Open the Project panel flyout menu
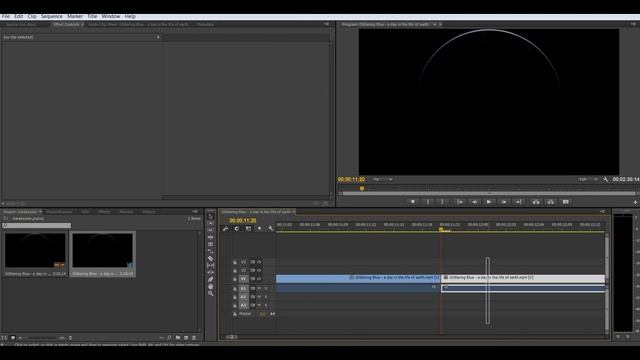The height and width of the screenshot is (360, 640). [195, 211]
